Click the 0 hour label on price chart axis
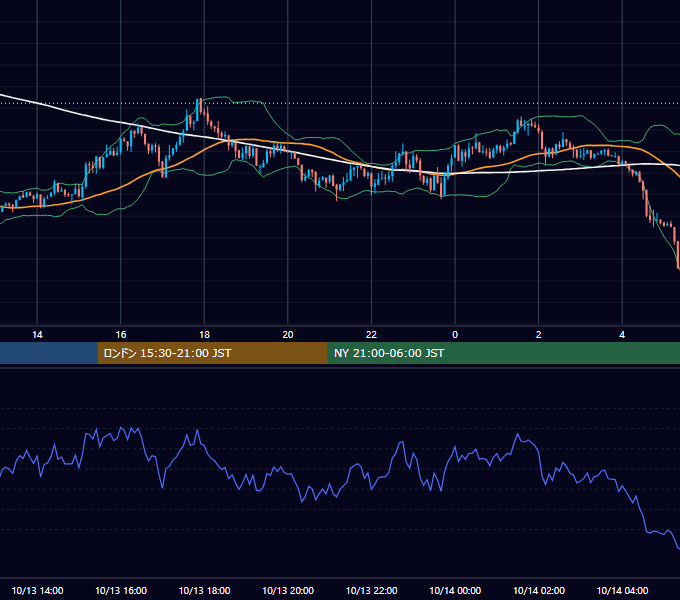680x600 pixels. click(x=455, y=335)
